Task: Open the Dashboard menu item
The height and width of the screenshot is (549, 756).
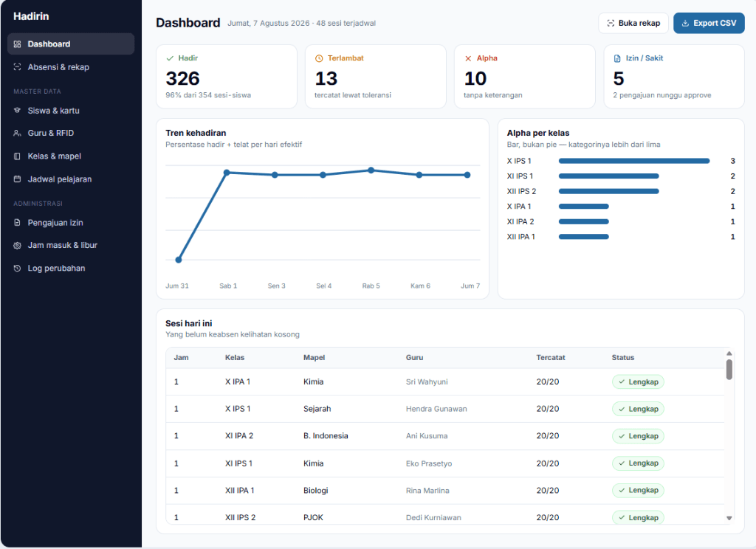Action: point(71,44)
